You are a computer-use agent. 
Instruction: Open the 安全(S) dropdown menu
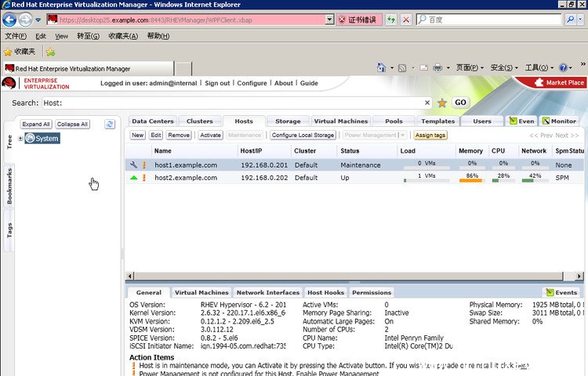[504, 67]
